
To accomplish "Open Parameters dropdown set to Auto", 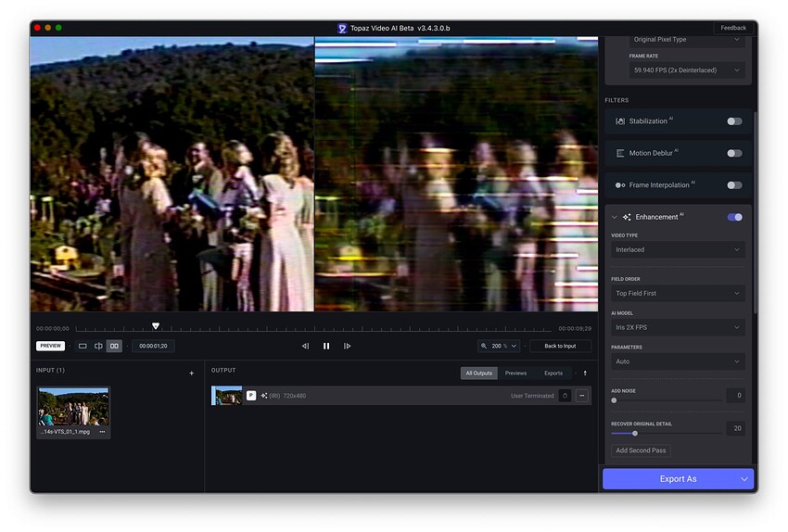I will (678, 361).
